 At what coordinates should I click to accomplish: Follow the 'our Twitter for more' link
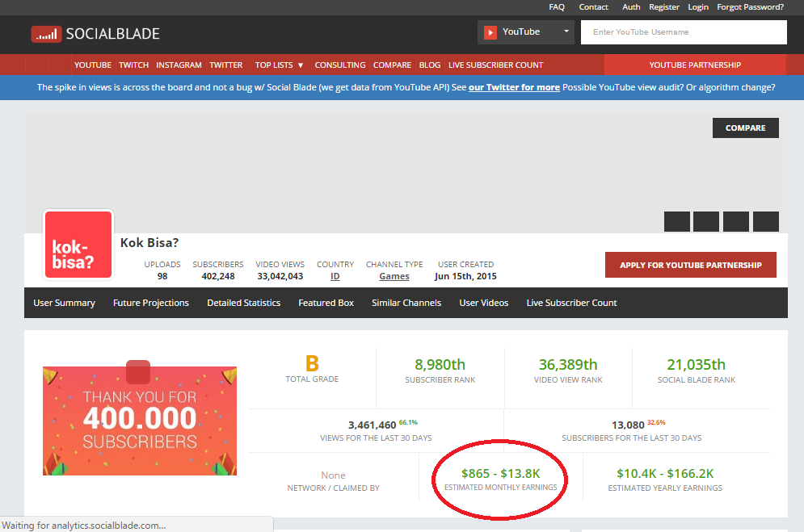514,87
